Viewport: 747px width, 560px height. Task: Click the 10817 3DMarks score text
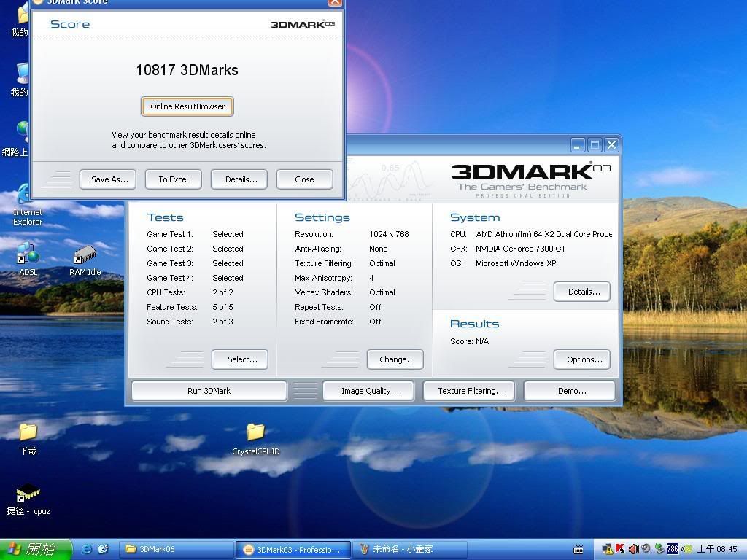[187, 70]
